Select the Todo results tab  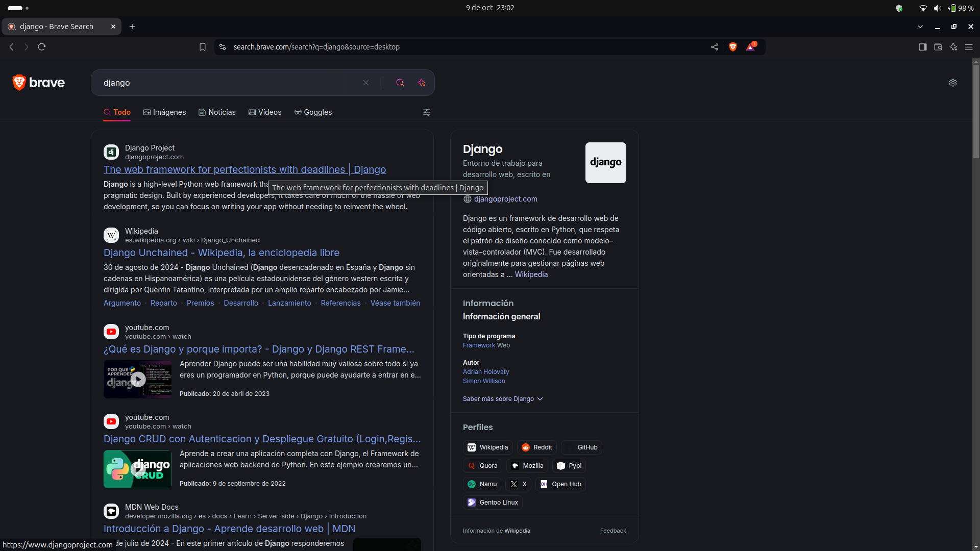click(117, 112)
